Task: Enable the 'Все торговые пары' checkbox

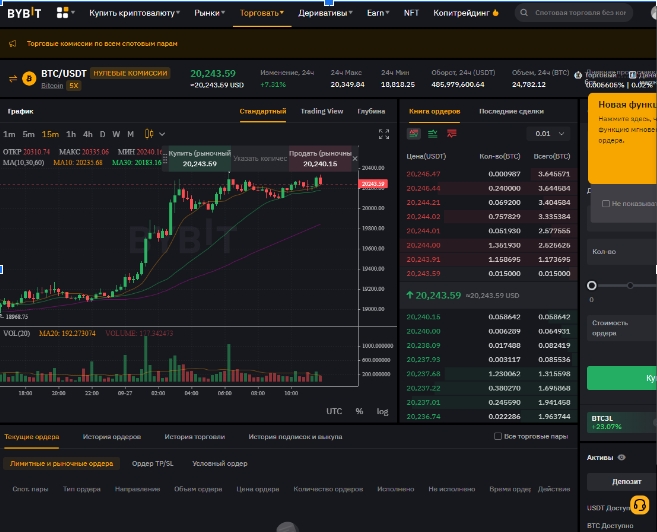Action: click(499, 436)
